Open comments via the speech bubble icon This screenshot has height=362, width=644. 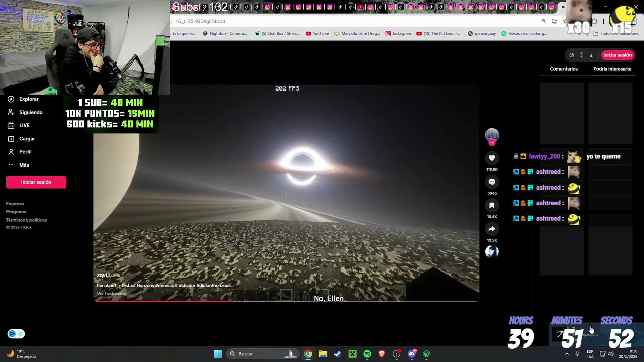[492, 182]
